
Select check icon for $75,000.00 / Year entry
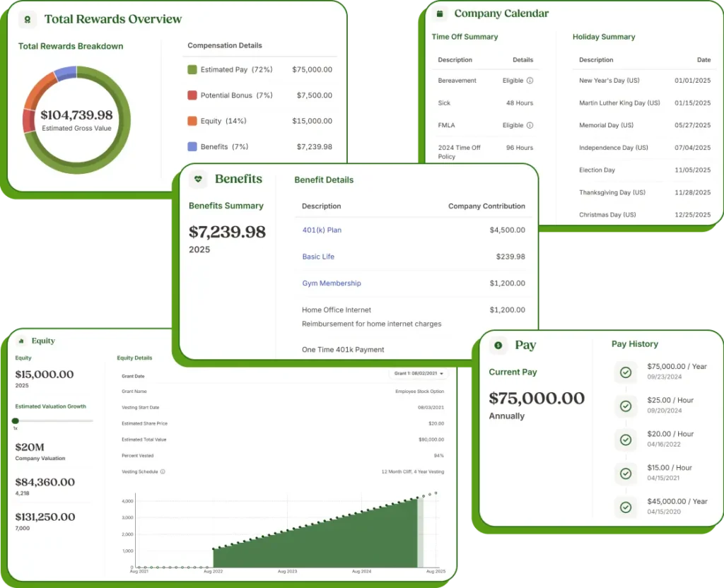[x=625, y=372]
